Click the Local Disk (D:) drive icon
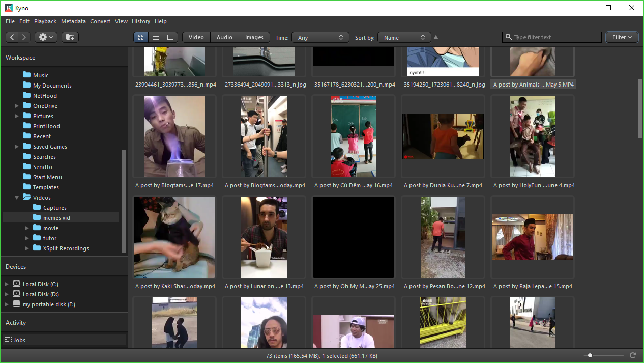 click(17, 294)
